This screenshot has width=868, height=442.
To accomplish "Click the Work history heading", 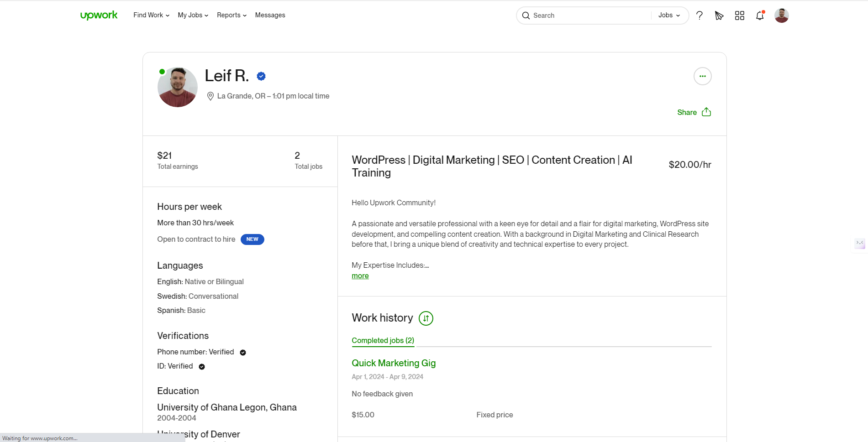I will point(382,318).
